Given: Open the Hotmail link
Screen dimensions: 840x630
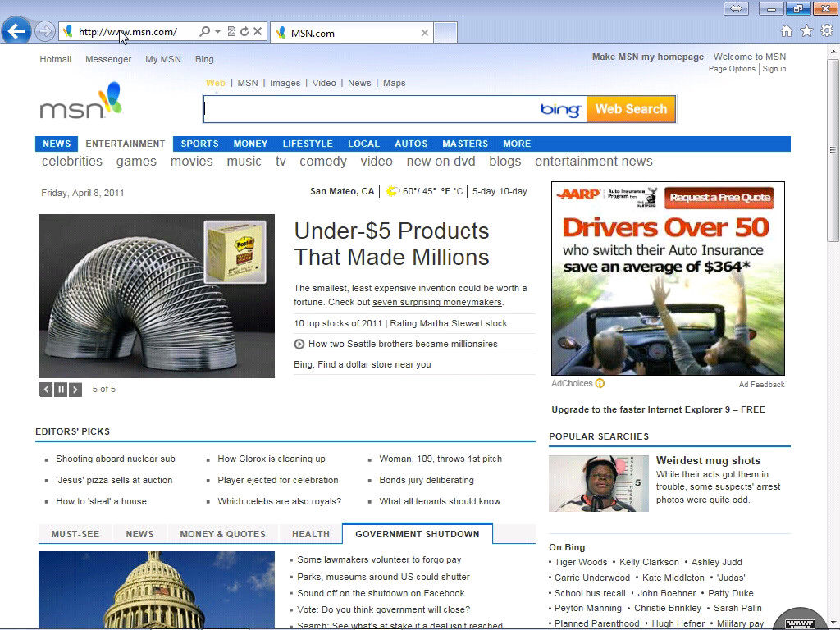Looking at the screenshot, I should click(x=56, y=59).
